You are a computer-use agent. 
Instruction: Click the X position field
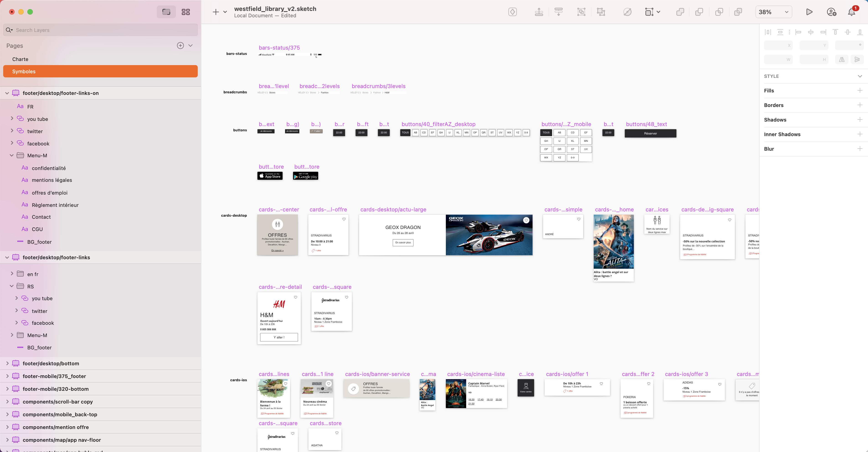click(778, 45)
